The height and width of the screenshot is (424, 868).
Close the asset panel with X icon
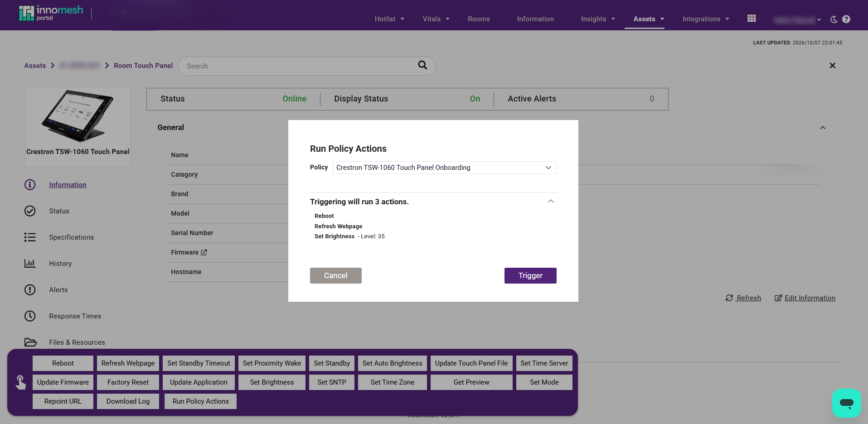[833, 66]
